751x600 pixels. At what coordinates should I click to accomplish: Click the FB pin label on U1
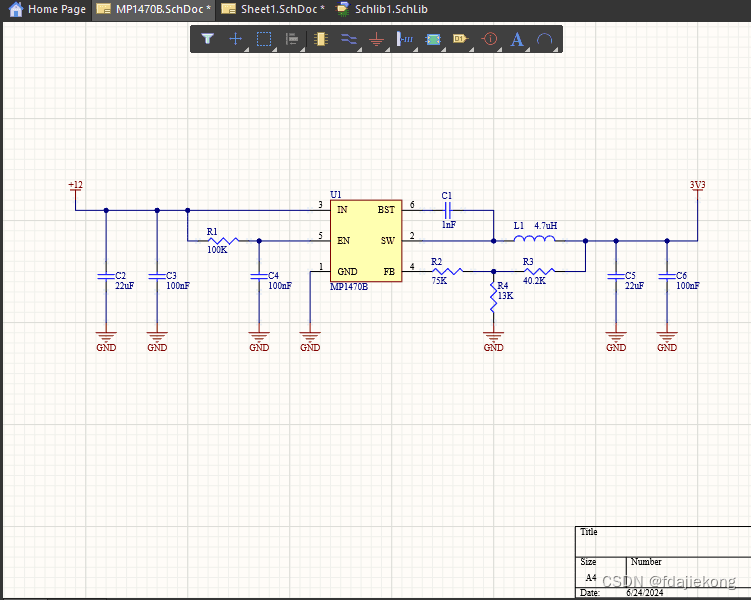(x=389, y=272)
